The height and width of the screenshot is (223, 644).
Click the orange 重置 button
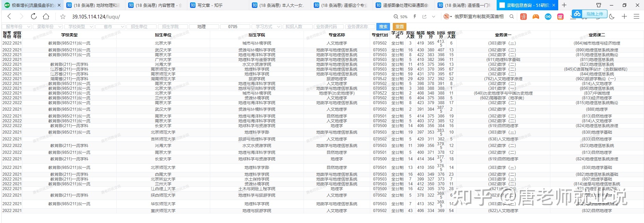400,27
